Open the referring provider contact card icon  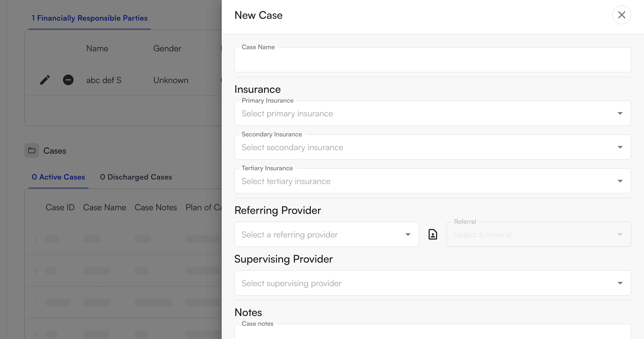(432, 234)
